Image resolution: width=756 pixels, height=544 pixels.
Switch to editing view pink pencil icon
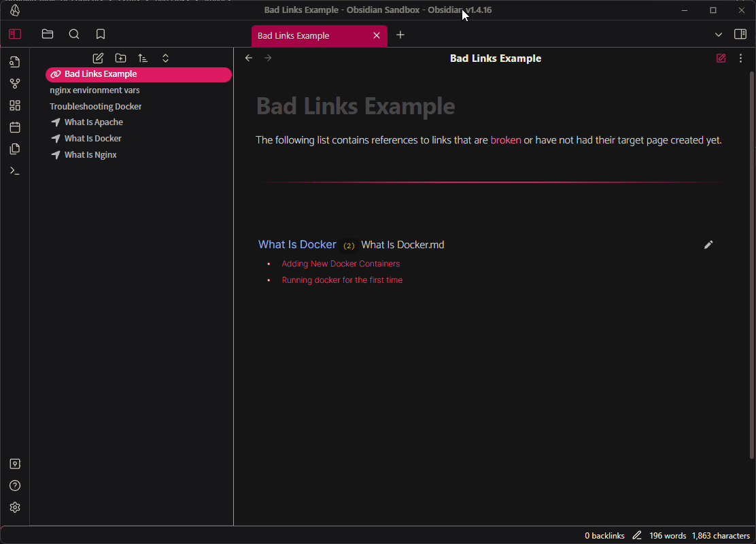click(x=721, y=58)
